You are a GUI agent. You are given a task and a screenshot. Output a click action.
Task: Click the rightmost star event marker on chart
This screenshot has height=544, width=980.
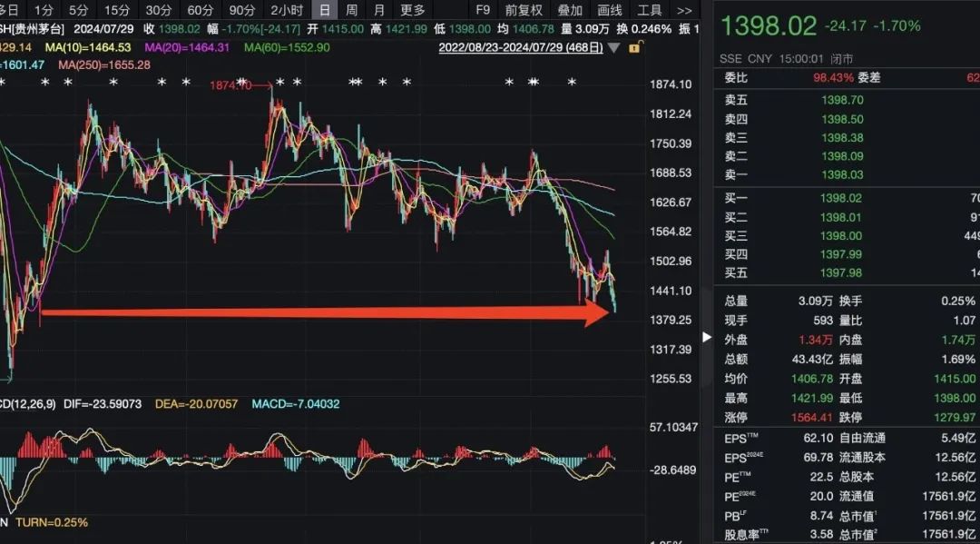point(572,82)
